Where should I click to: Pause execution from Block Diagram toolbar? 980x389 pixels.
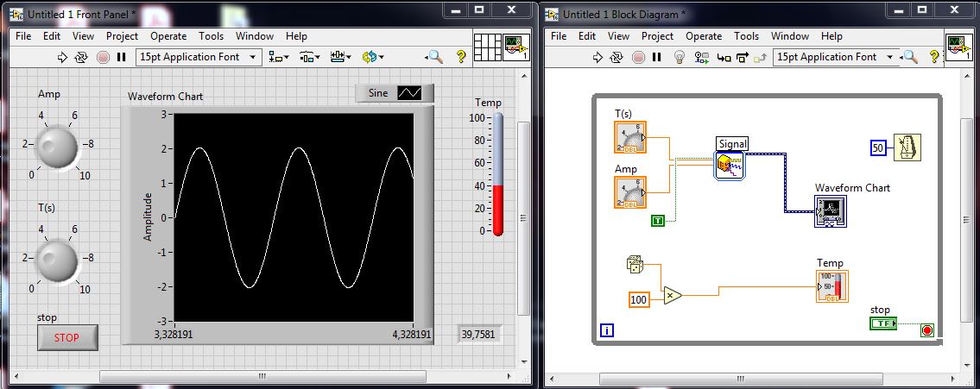[656, 57]
